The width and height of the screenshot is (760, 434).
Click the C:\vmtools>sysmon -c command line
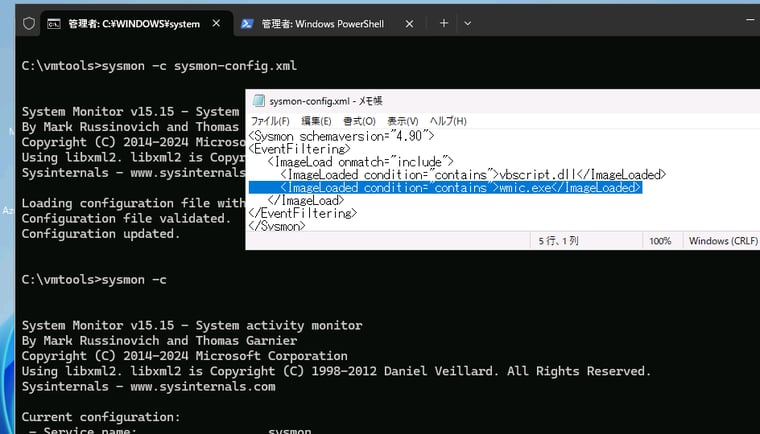click(94, 280)
